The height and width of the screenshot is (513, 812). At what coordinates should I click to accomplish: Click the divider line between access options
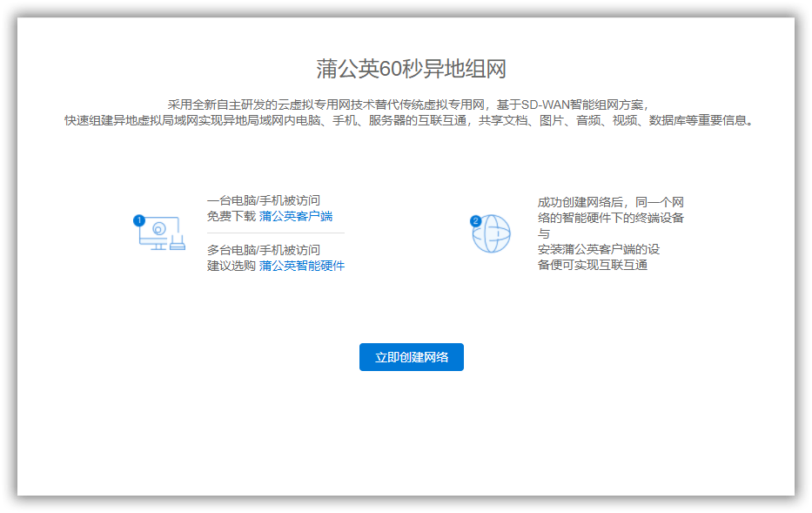click(x=276, y=233)
